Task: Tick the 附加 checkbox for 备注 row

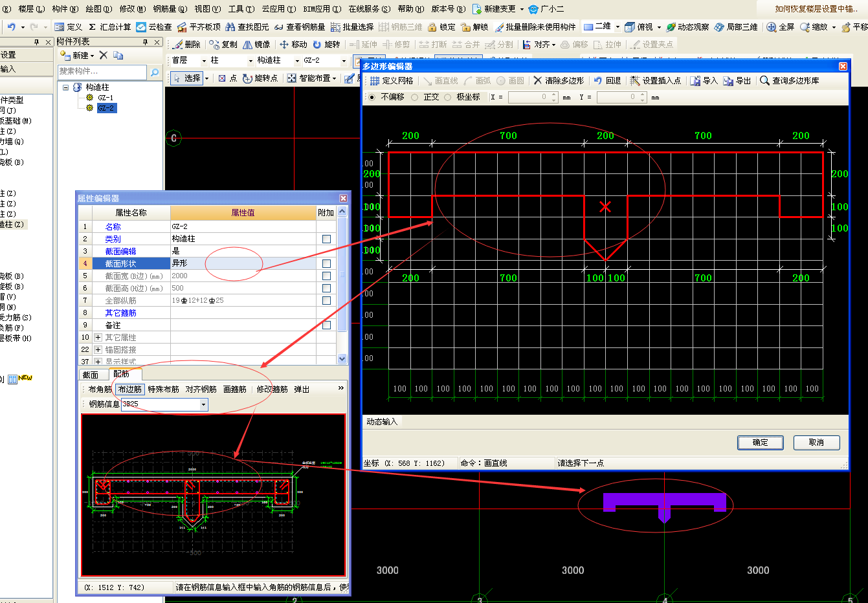Action: [x=326, y=325]
